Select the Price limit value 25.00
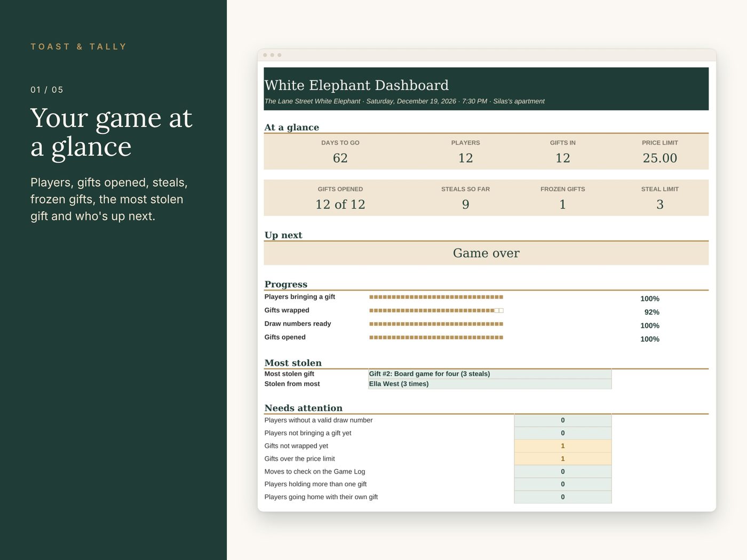 point(660,158)
